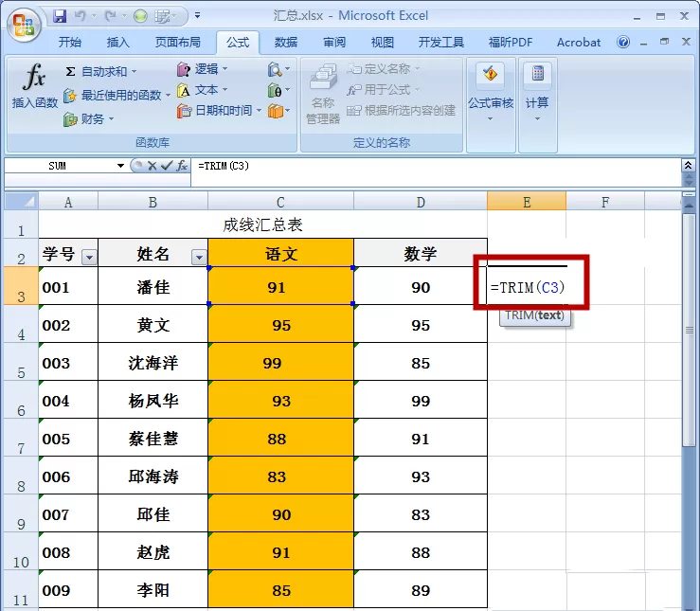The width and height of the screenshot is (700, 611).
Task: Open Date and Time functions
Action: pyautogui.click(x=219, y=111)
